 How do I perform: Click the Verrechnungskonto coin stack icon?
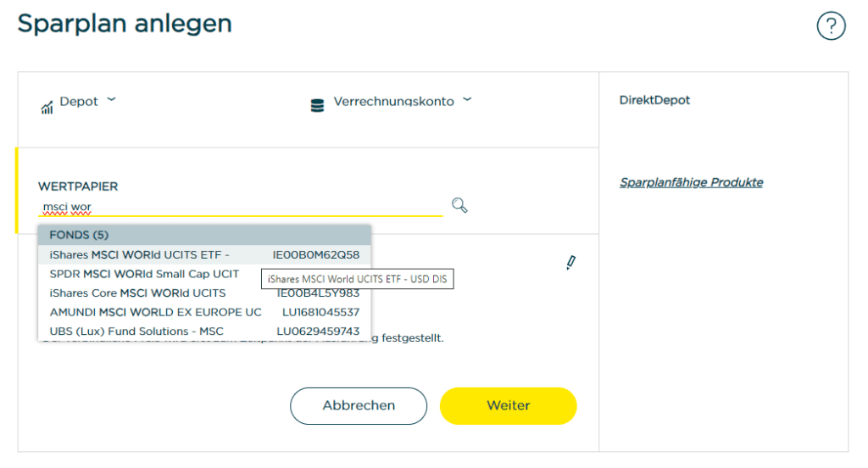point(318,106)
